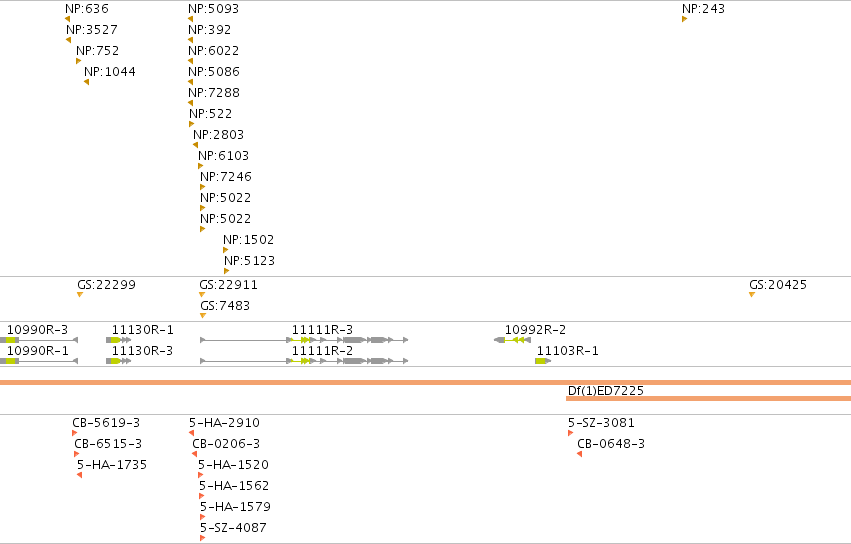851x544 pixels.
Task: Select the NP:636 insertion label
Action: (87, 9)
